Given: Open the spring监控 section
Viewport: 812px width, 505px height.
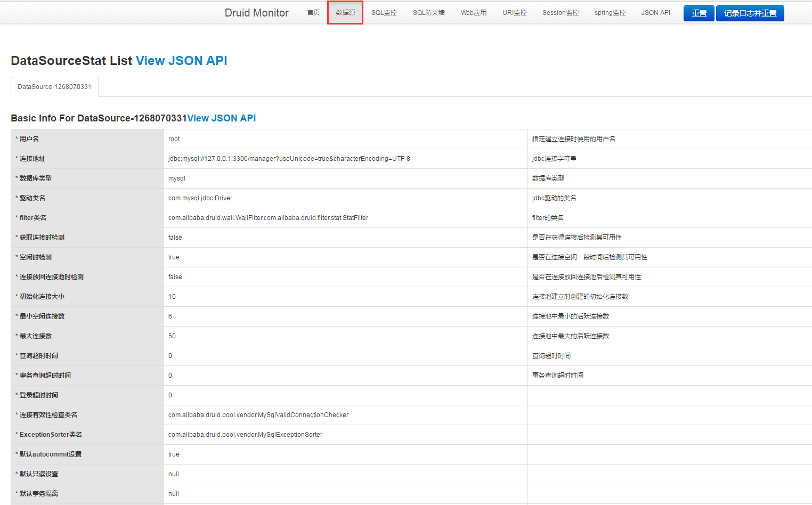Looking at the screenshot, I should (610, 13).
